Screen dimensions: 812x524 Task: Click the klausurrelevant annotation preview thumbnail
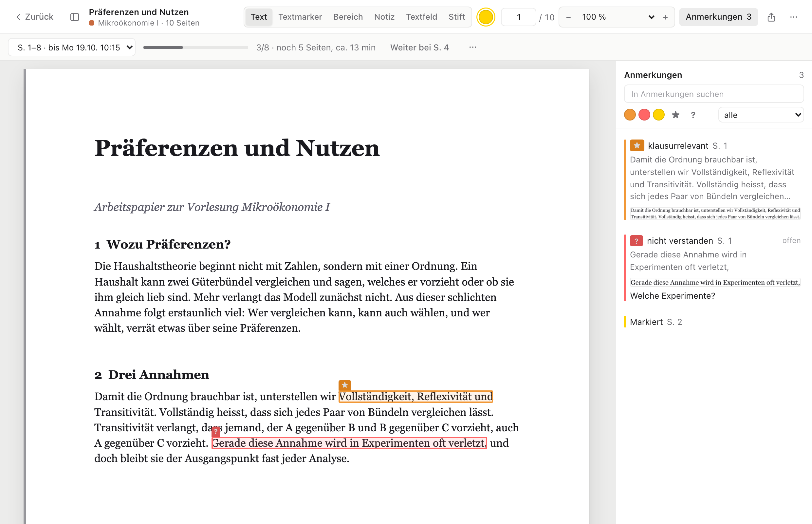click(715, 213)
